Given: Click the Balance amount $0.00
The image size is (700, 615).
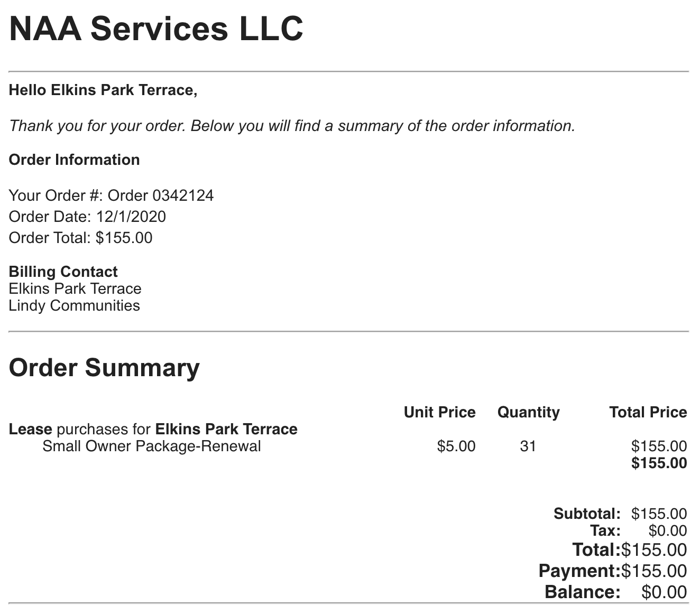Looking at the screenshot, I should pyautogui.click(x=664, y=592).
